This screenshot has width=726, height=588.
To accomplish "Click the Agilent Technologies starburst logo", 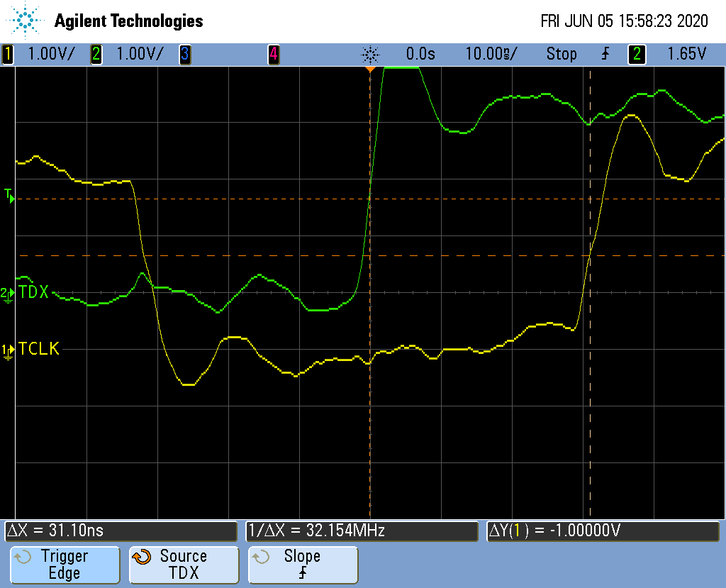I will coord(26,21).
